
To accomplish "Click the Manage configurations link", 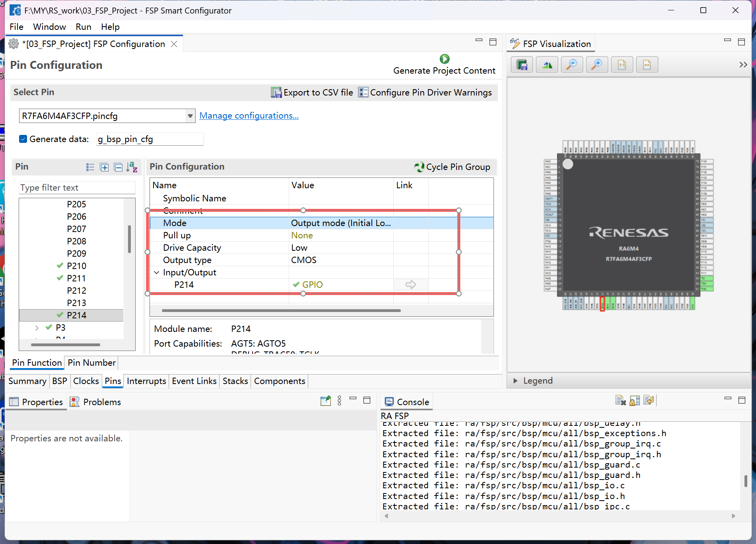I will [x=249, y=116].
